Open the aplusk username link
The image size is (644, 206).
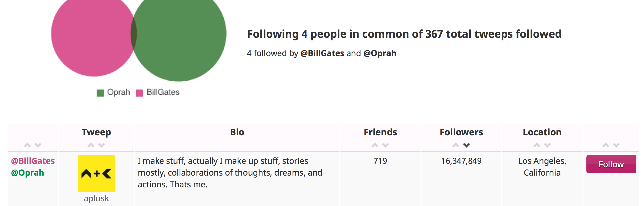point(97,198)
